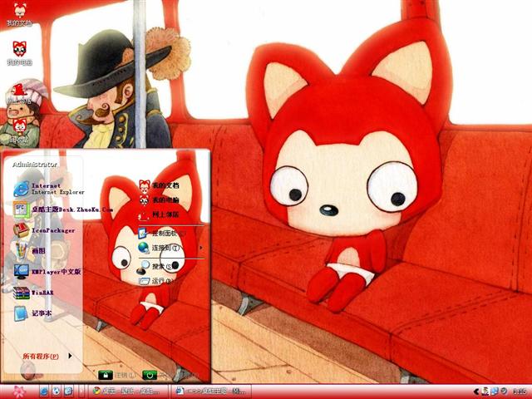Viewport: 532px width, 399px height.
Task: Click the rightmost round tray icon
Action: coord(504,392)
